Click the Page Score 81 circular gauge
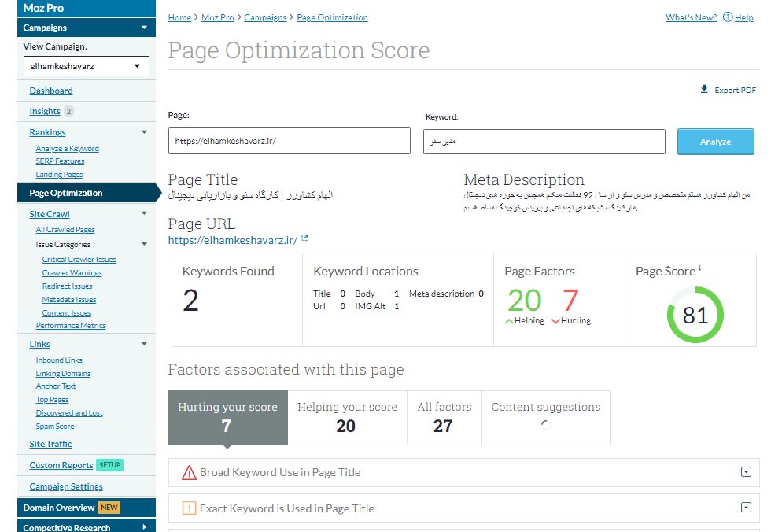This screenshot has height=532, width=782. tap(695, 316)
